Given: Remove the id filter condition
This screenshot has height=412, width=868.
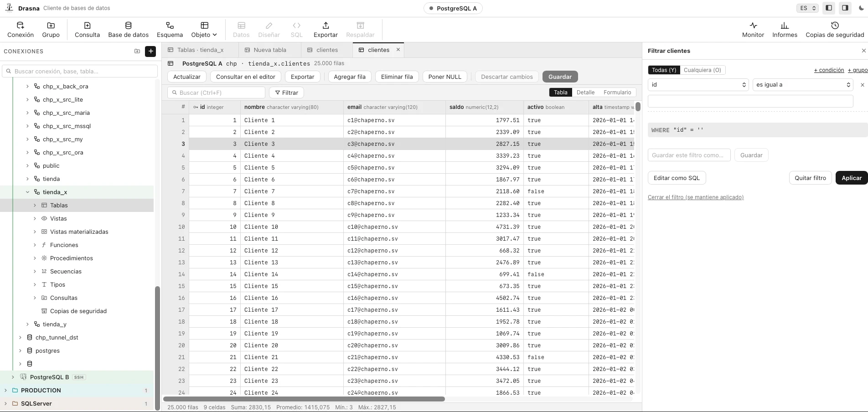Looking at the screenshot, I should (862, 85).
